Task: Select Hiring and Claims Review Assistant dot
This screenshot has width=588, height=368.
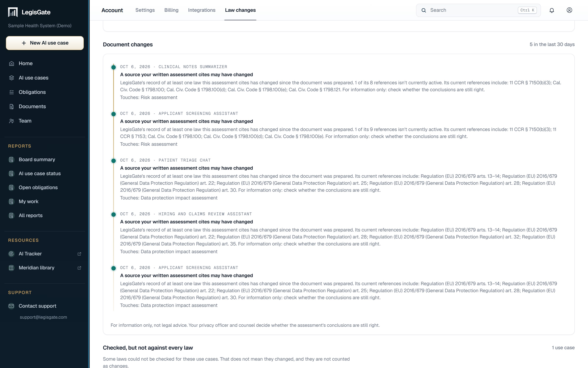Action: click(x=114, y=214)
